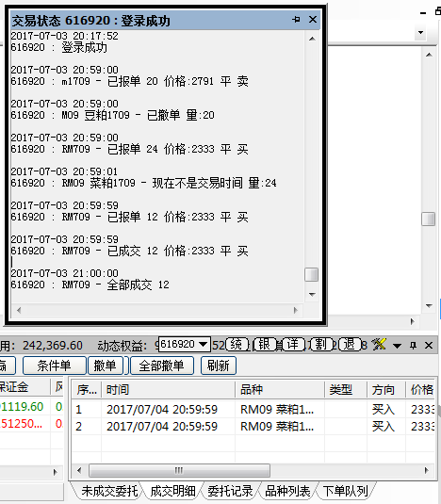This screenshot has width=441, height=504.
Task: Switch to the 委托记录 tab
Action: 230,491
